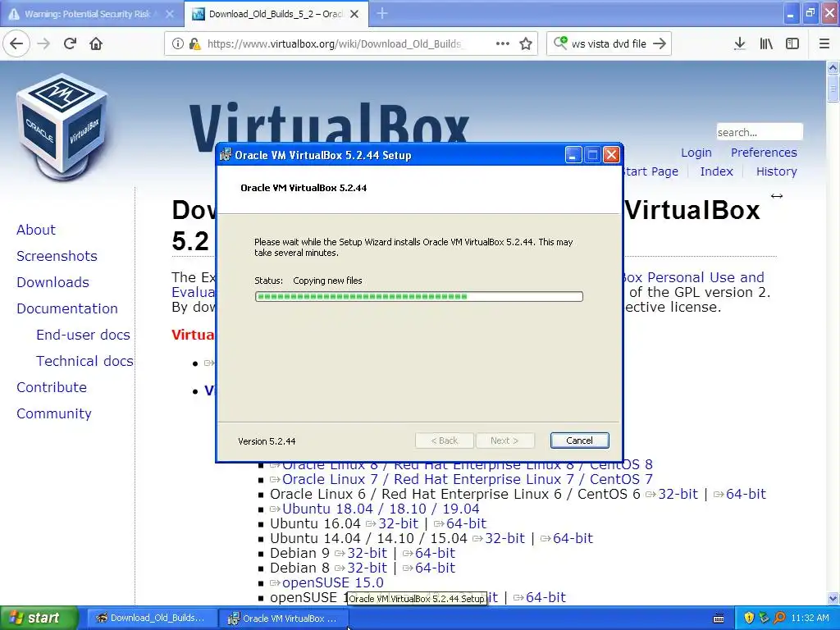The image size is (840, 630).
Task: Click the installer icon in the Setup title bar
Action: coord(226,155)
